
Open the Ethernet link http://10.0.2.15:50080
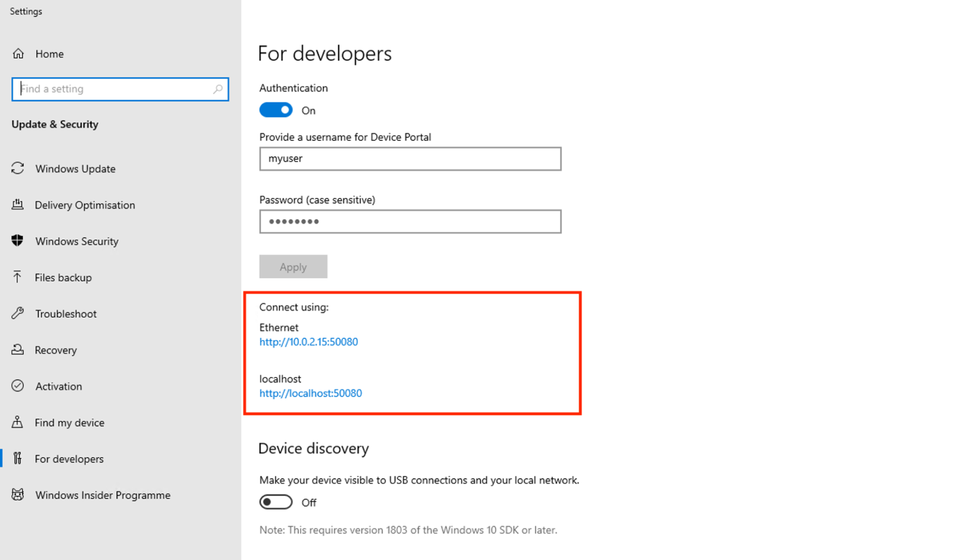309,342
